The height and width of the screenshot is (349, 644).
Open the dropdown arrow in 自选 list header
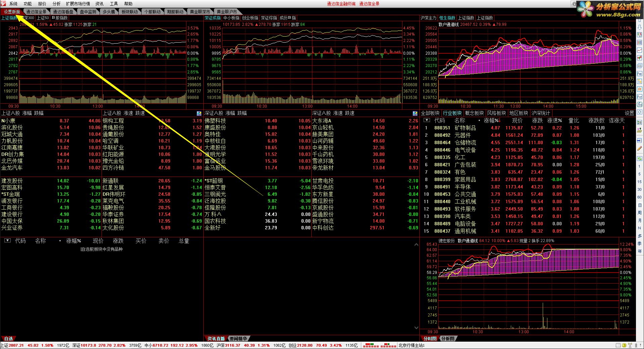[7, 241]
